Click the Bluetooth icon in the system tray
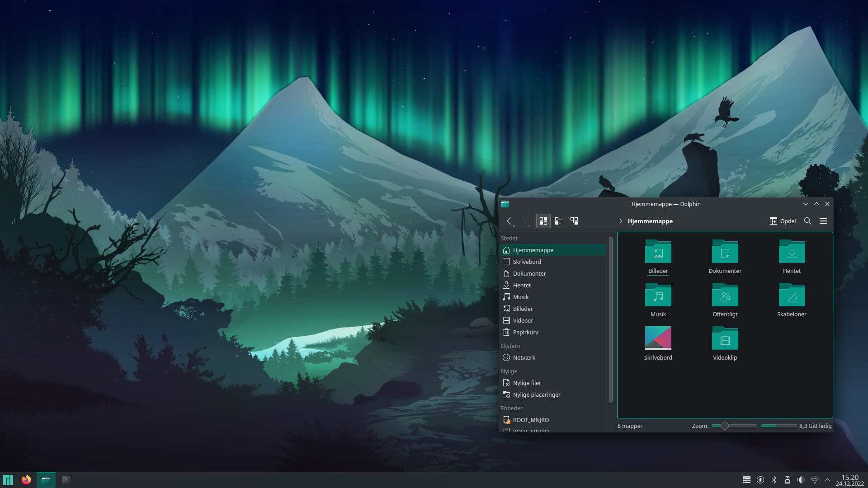Image resolution: width=868 pixels, height=488 pixels. [774, 480]
